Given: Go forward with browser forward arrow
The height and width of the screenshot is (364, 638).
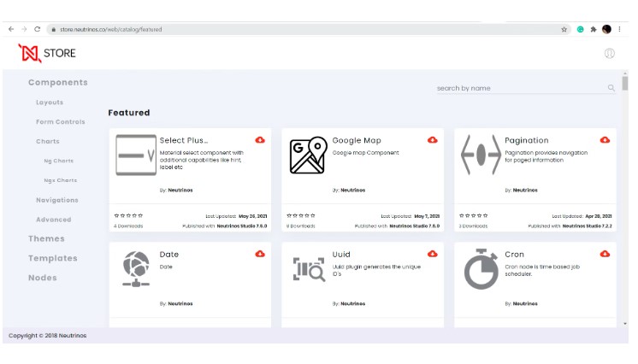Looking at the screenshot, I should tap(24, 29).
